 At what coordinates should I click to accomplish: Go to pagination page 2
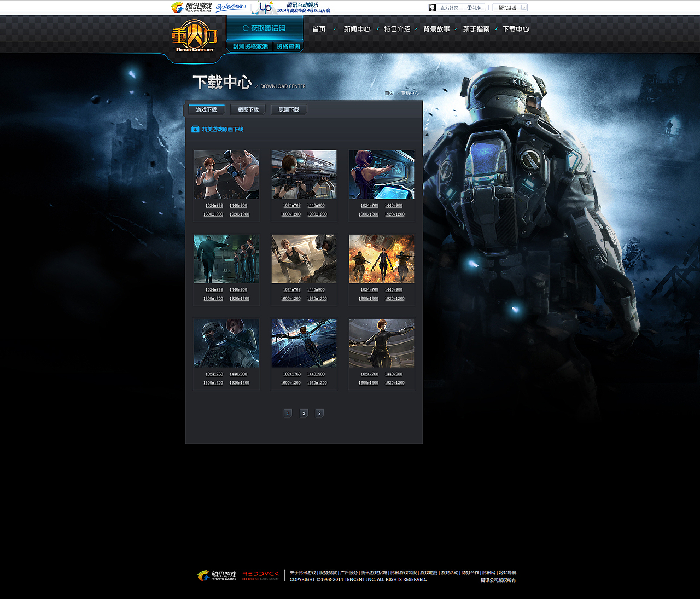click(304, 413)
